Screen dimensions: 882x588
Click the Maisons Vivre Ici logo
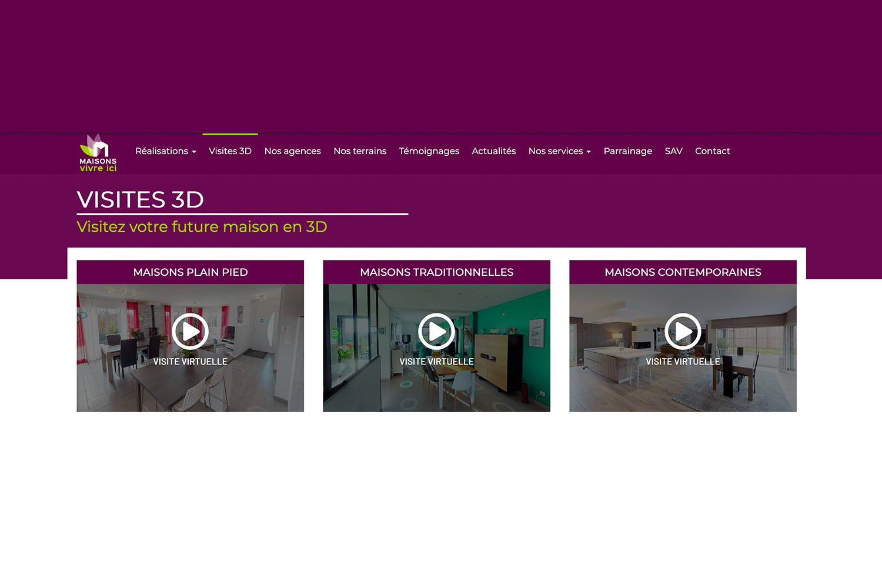tap(98, 153)
